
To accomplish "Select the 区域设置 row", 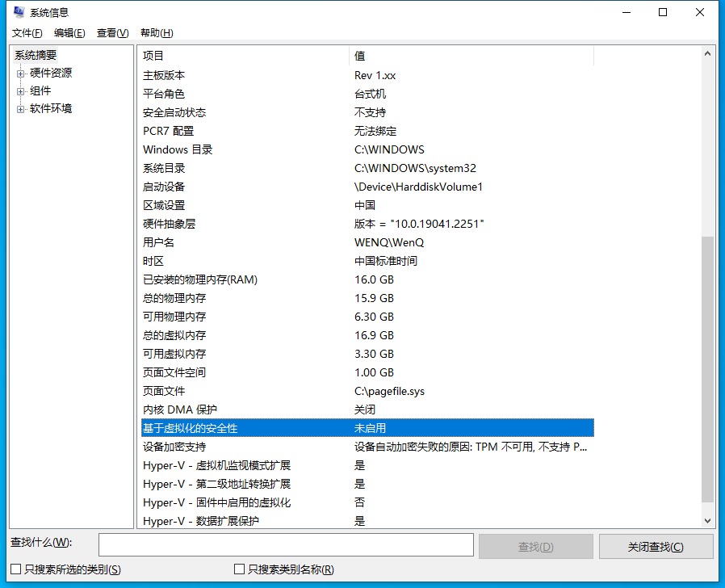I will pos(367,205).
